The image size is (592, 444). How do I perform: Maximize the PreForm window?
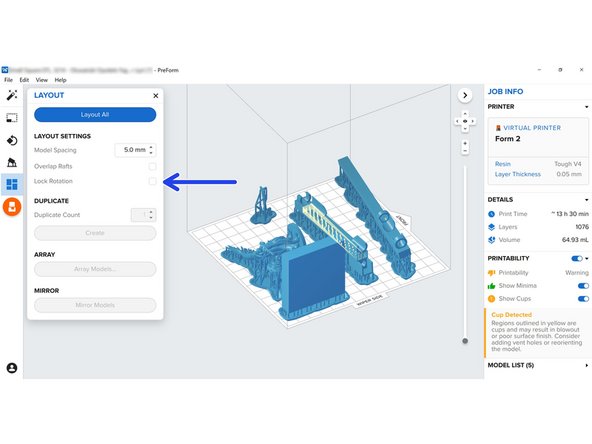click(x=560, y=70)
